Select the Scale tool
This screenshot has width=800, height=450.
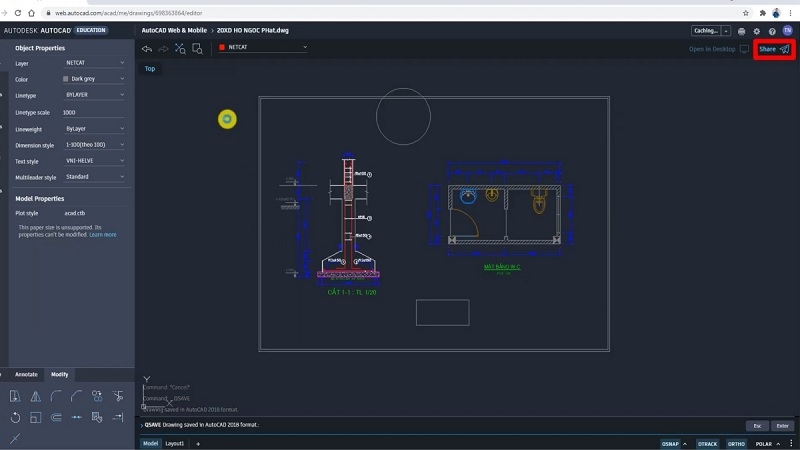point(36,417)
